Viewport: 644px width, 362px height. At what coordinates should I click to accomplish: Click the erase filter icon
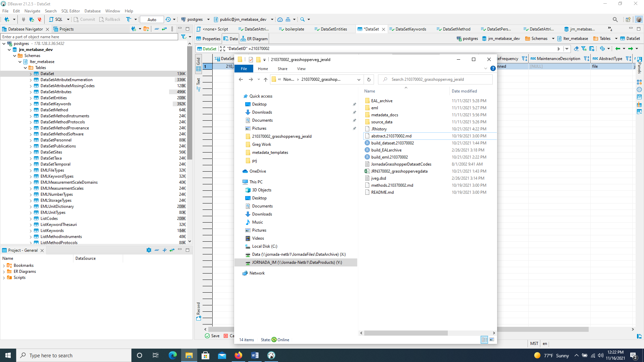[x=576, y=49]
